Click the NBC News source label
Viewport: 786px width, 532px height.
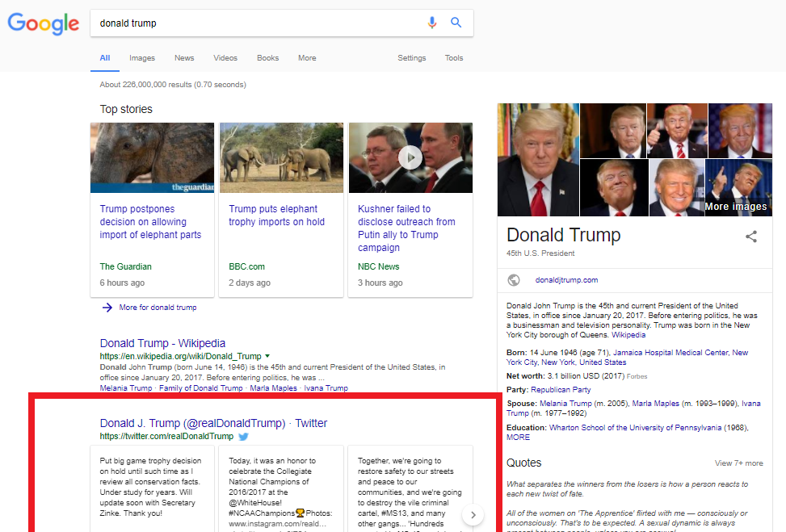click(x=379, y=266)
